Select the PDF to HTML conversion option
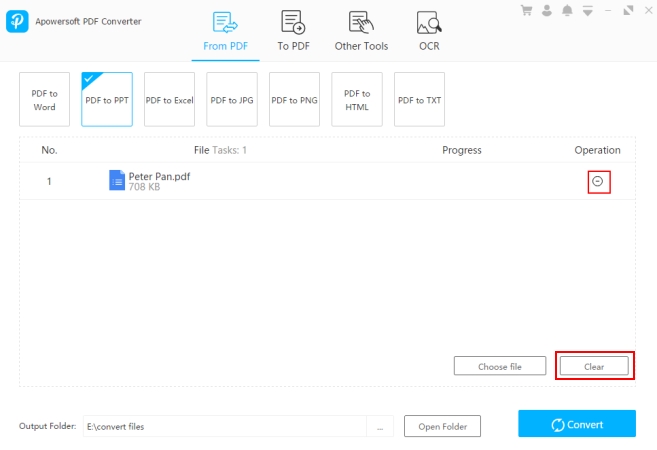This screenshot has height=450, width=657. 357,99
